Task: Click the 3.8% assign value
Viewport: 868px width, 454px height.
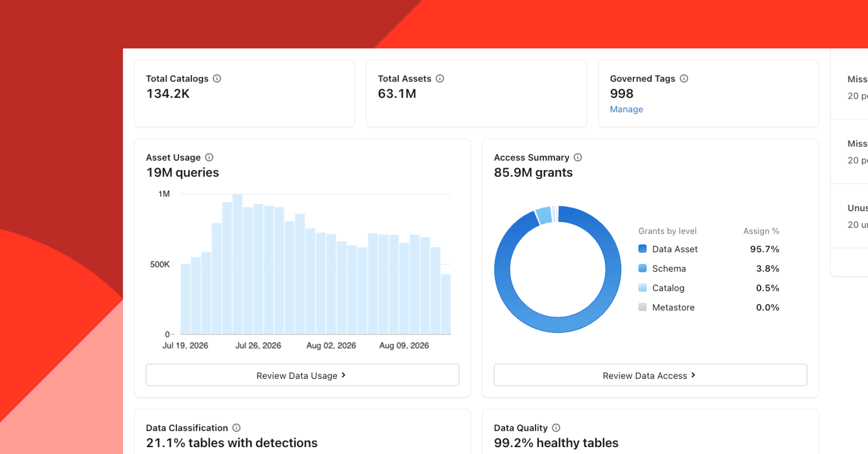Action: point(767,269)
